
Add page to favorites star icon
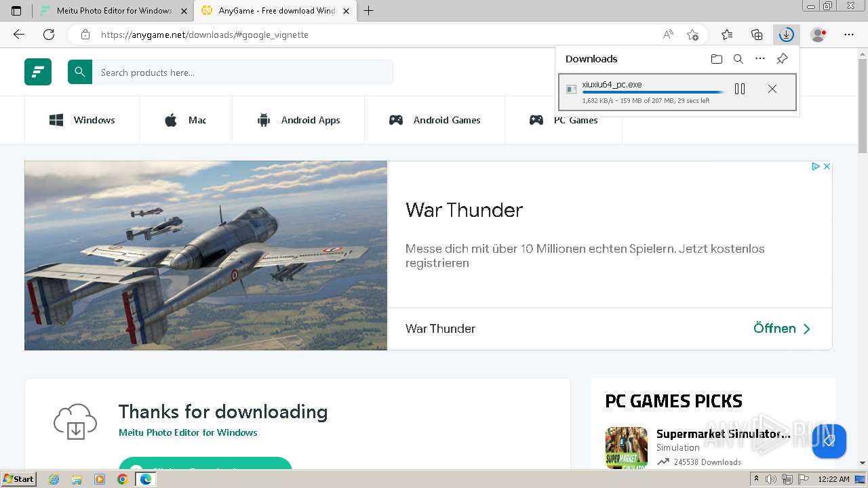692,35
